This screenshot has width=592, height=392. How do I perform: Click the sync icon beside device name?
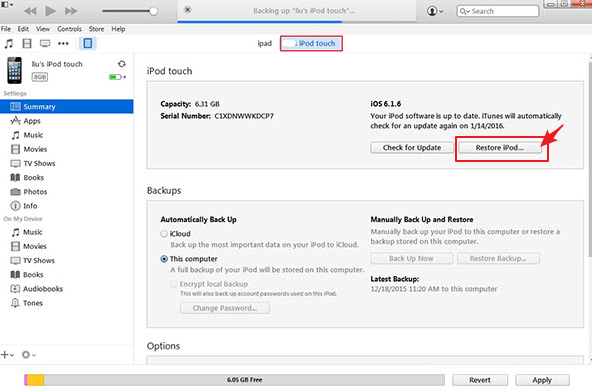coord(122,64)
